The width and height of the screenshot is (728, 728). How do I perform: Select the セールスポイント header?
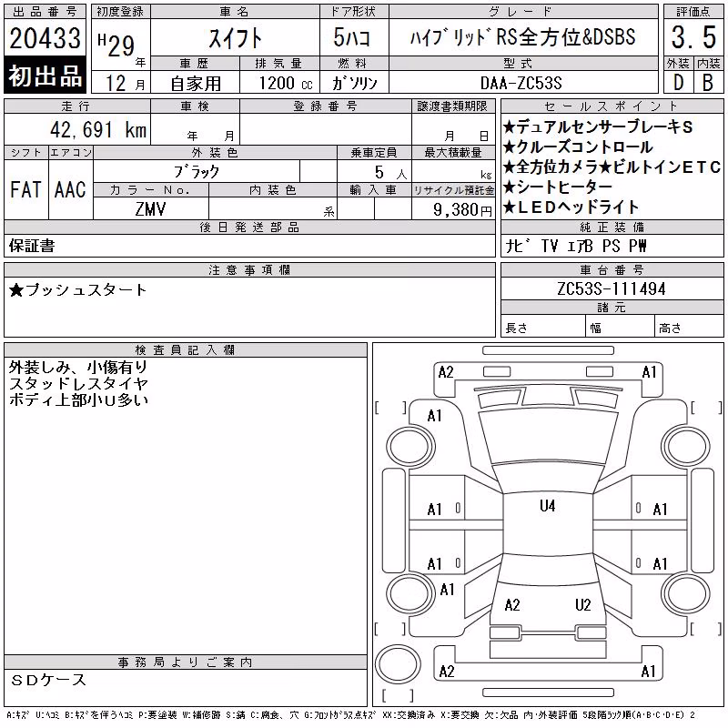612,106
